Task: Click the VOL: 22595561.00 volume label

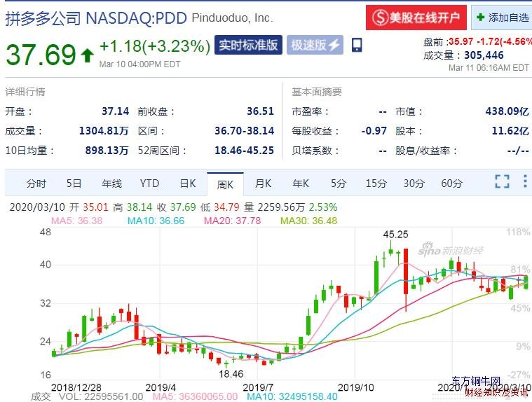Action: (x=101, y=396)
